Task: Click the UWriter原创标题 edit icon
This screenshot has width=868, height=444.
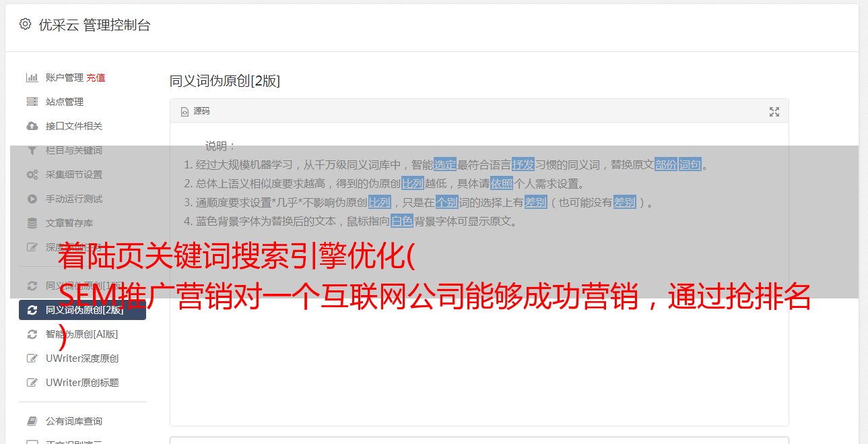Action: coord(32,383)
